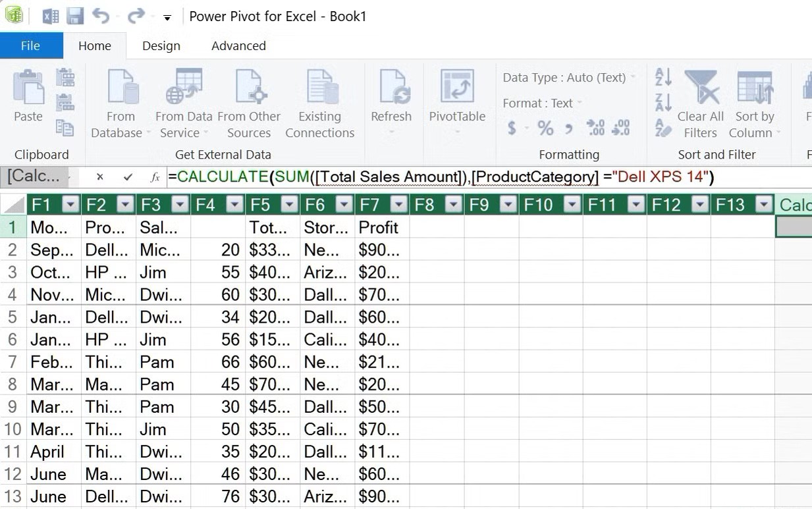Click the Sort A to Z icon

tap(663, 78)
